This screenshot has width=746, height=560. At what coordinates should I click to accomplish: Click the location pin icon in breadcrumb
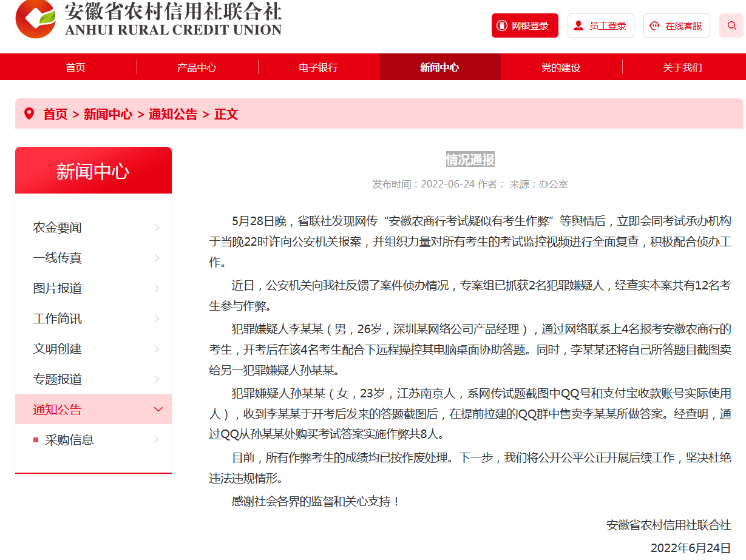[29, 113]
